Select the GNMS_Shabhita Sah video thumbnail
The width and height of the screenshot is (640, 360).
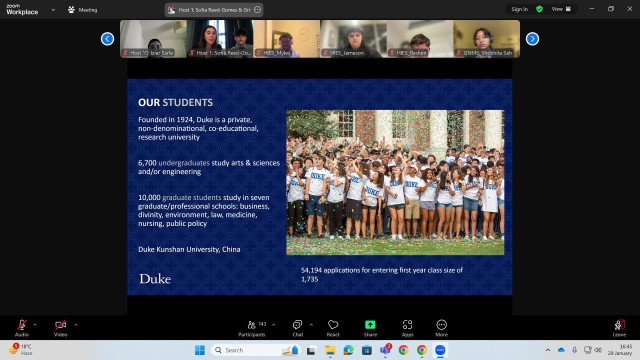pyautogui.click(x=487, y=39)
